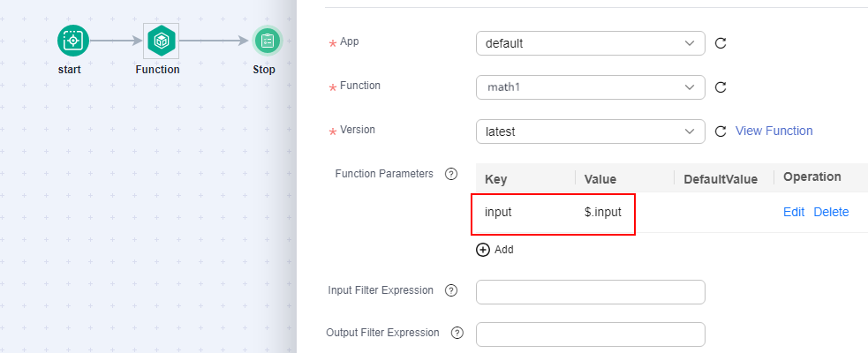This screenshot has width=868, height=353.
Task: Select the Stop node icon
Action: click(268, 41)
